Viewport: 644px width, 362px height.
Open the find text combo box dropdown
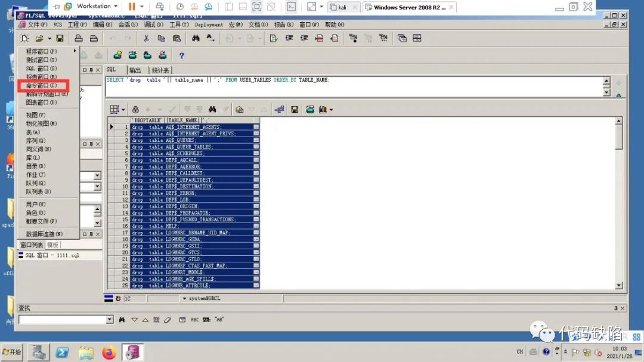pyautogui.click(x=109, y=320)
